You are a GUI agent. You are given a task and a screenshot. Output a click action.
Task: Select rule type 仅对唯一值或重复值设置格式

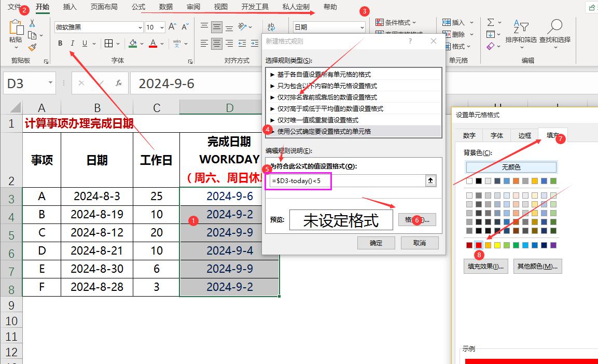coord(354,120)
